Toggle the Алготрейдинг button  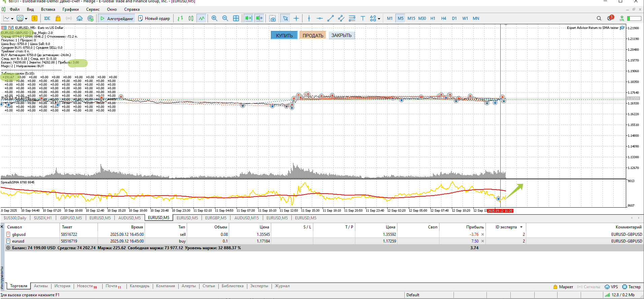click(117, 18)
